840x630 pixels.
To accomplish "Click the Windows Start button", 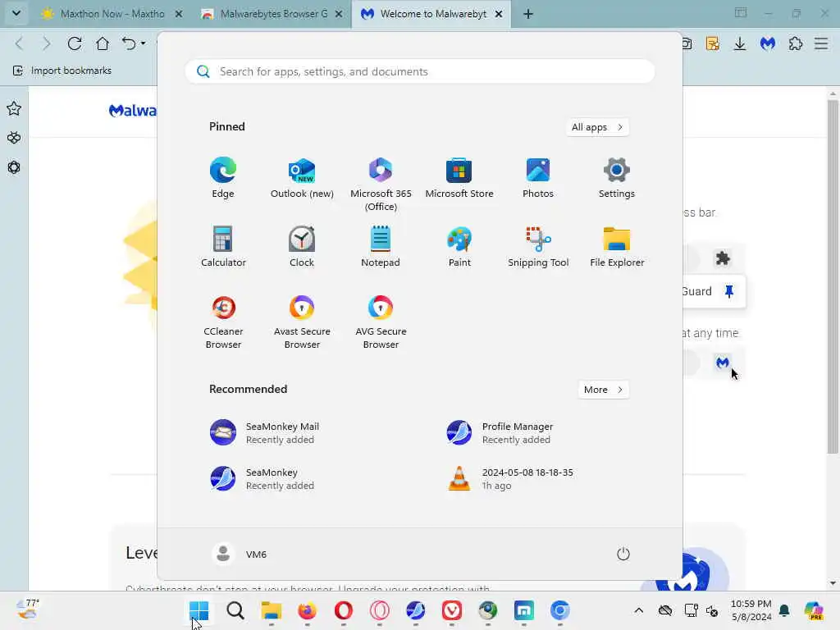I will coord(199,610).
